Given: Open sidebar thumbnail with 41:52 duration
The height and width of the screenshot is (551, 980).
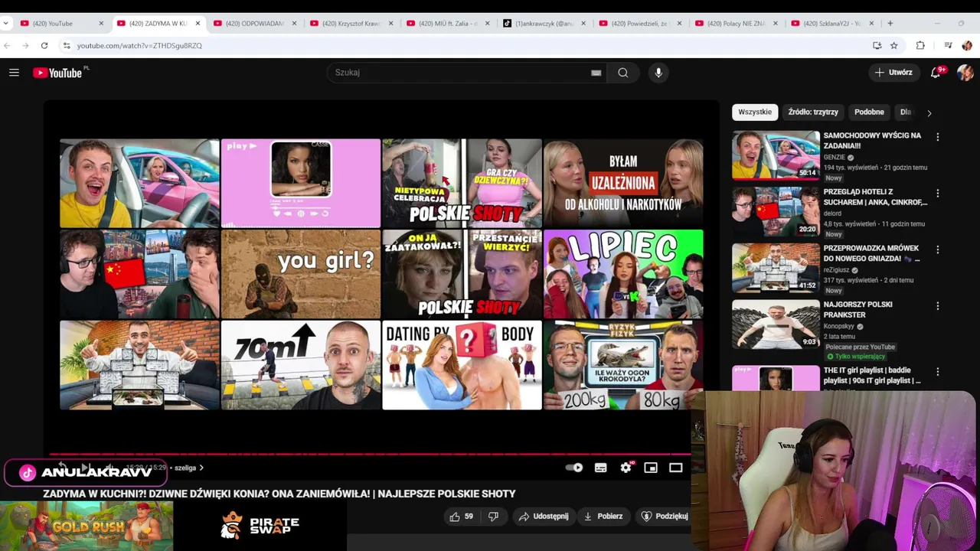Looking at the screenshot, I should pyautogui.click(x=776, y=268).
